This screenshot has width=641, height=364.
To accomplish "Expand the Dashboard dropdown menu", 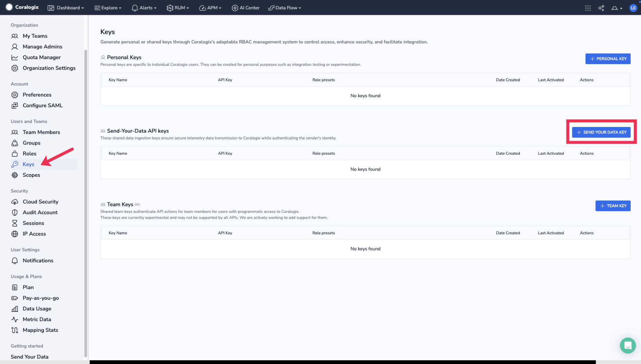I will pyautogui.click(x=66, y=8).
